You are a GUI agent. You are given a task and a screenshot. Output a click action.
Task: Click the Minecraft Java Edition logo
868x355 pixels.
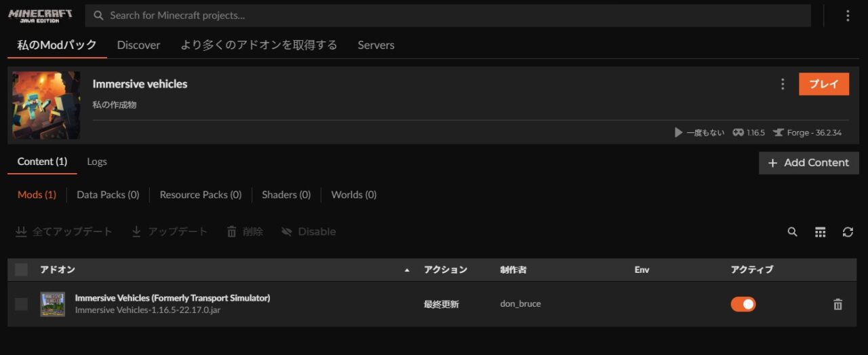point(40,16)
